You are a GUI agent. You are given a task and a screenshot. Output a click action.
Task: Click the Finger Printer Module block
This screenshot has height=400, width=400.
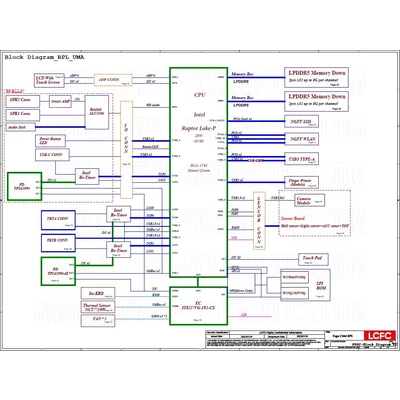(x=301, y=182)
